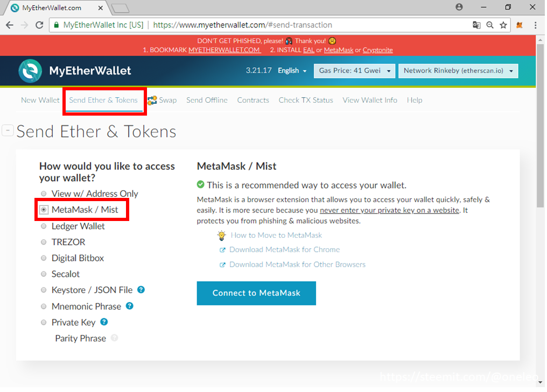The height and width of the screenshot is (392, 547).
Task: Open the MetaMask fox extension icon
Action: 520,25
